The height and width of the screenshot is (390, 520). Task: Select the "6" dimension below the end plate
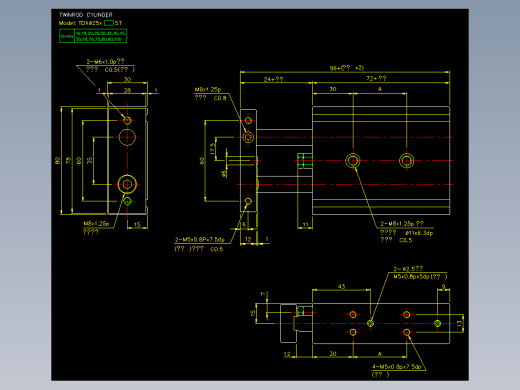click(244, 224)
